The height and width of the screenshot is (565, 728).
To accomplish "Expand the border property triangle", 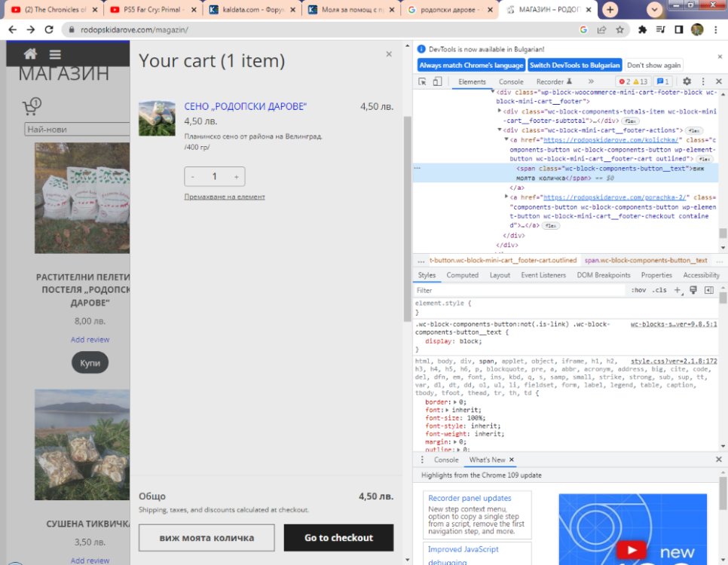I will 455,402.
